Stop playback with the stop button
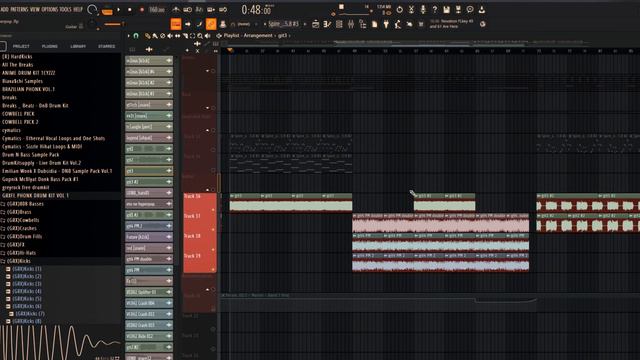 click(x=130, y=9)
